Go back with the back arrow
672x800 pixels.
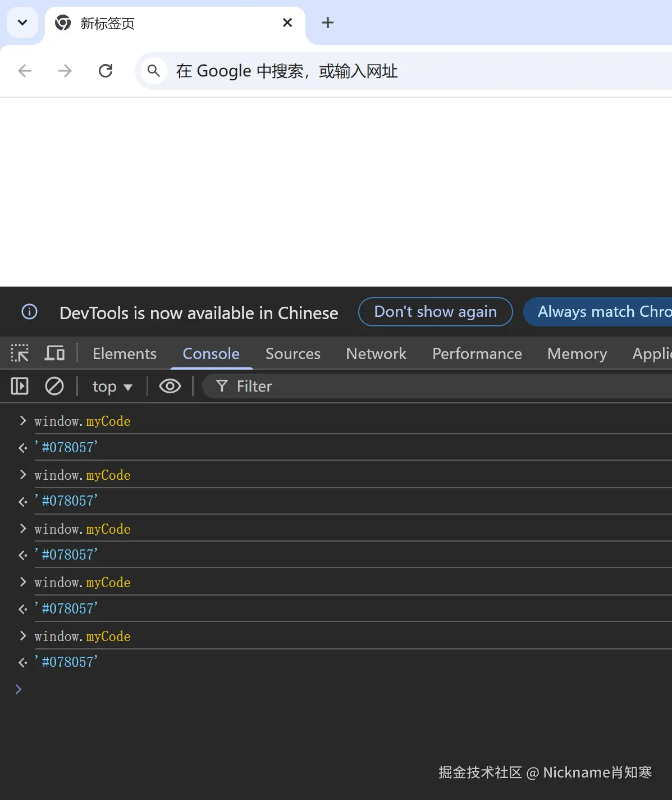[25, 71]
